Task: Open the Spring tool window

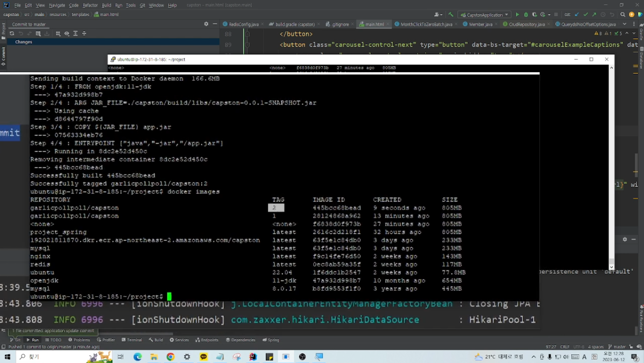Action: point(271,340)
